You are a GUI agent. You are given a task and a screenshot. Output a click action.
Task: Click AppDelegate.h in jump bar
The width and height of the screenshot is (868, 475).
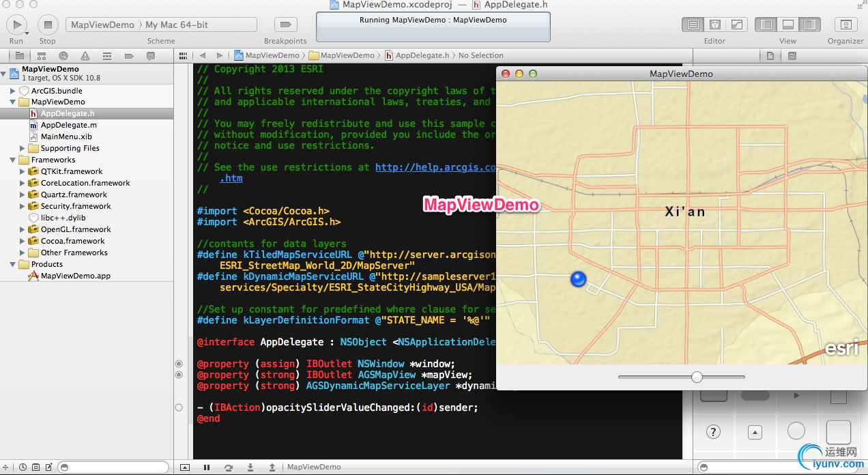coord(417,55)
